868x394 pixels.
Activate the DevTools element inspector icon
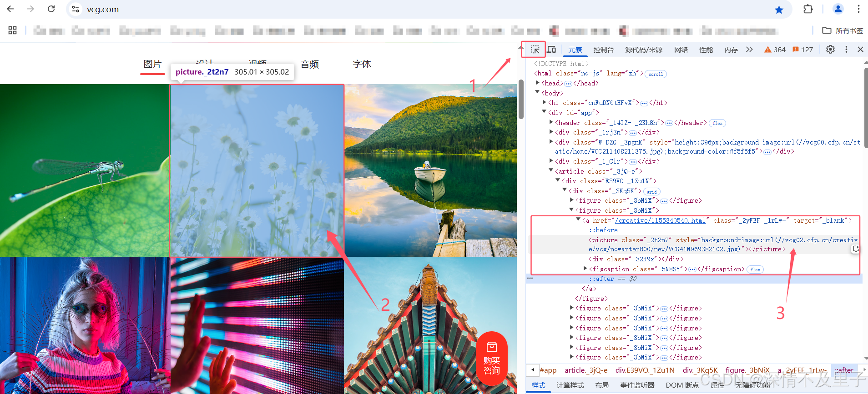(x=535, y=50)
